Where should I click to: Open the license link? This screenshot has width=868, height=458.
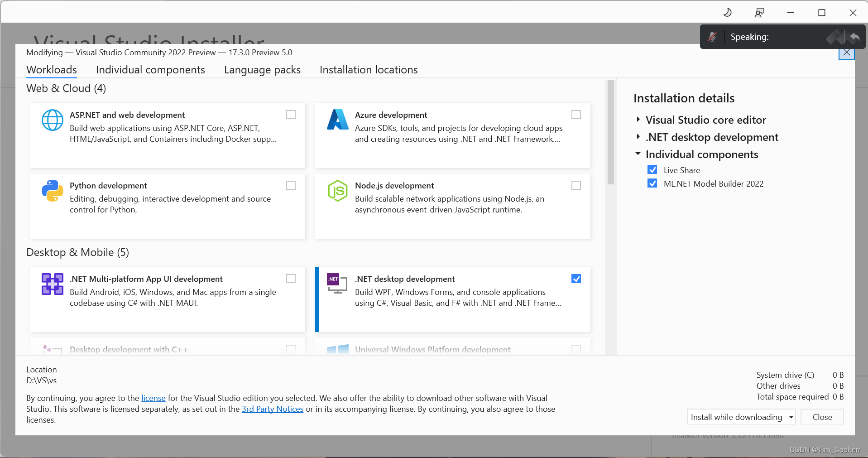point(153,398)
